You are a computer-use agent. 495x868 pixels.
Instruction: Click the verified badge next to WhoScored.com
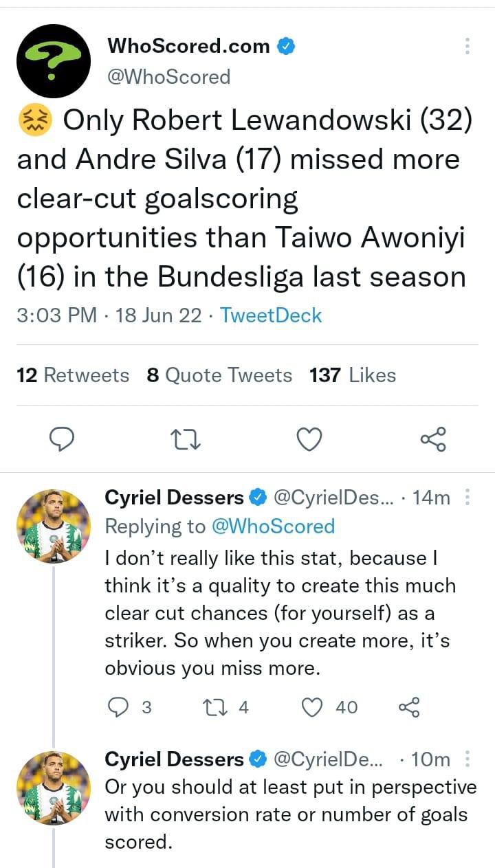point(287,46)
